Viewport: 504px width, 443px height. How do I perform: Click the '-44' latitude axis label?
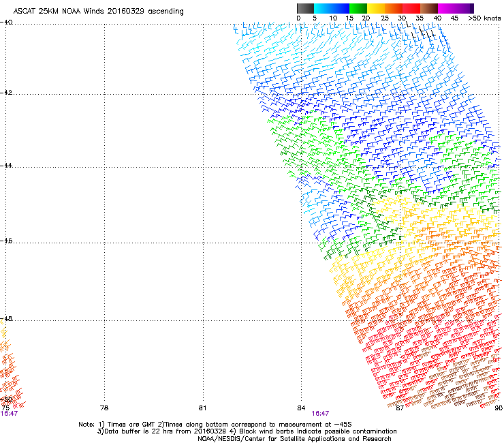pyautogui.click(x=6, y=166)
